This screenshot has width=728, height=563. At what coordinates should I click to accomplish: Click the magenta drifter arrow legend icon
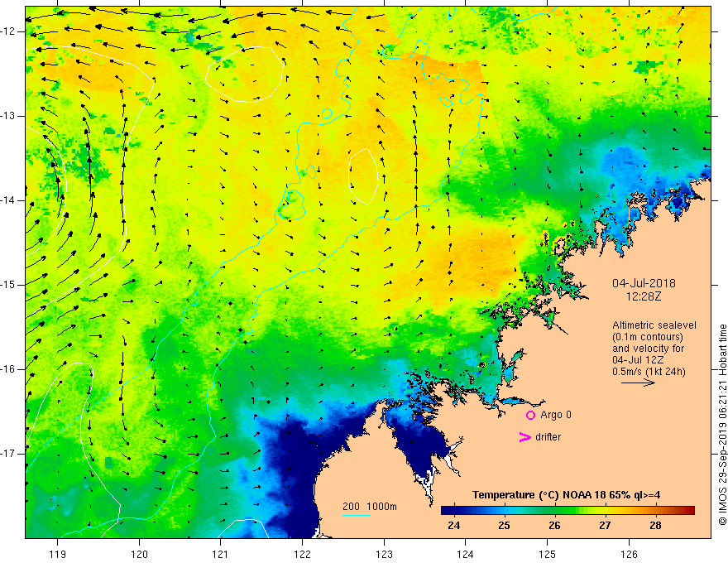point(524,437)
